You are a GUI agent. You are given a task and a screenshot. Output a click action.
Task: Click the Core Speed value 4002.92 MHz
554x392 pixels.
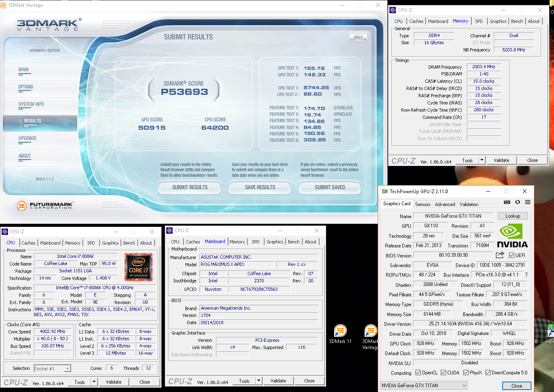(x=53, y=332)
